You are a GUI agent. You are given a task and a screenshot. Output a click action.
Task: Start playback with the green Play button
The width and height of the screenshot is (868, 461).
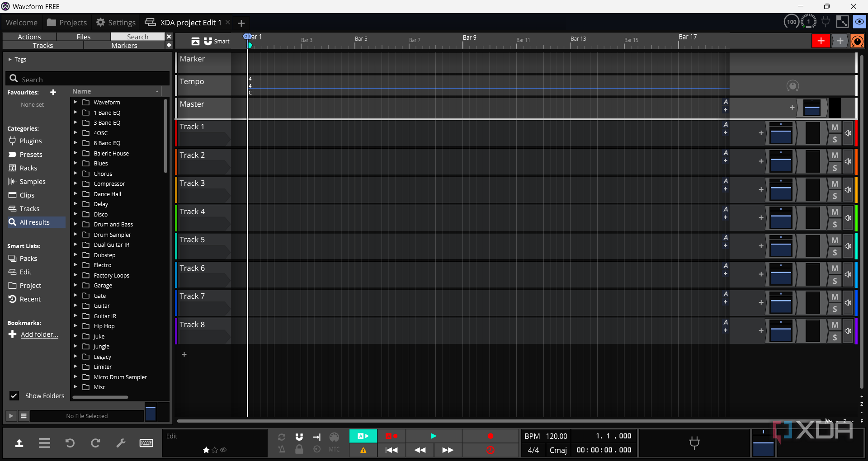point(434,436)
